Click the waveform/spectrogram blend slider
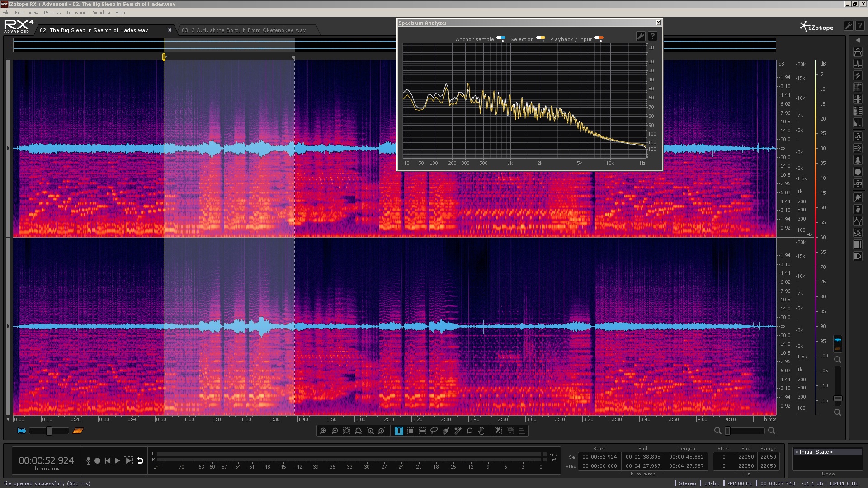Screen dimensions: 868x488 point(49,431)
